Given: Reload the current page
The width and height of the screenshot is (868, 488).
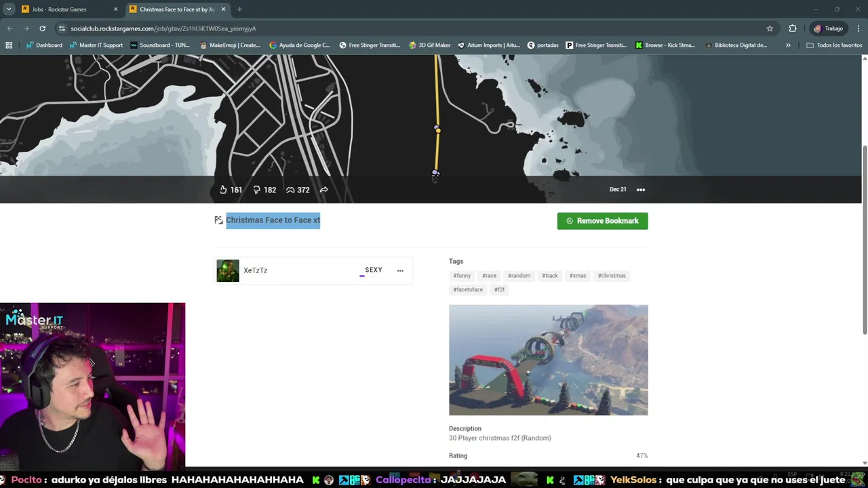Looking at the screenshot, I should [x=42, y=28].
